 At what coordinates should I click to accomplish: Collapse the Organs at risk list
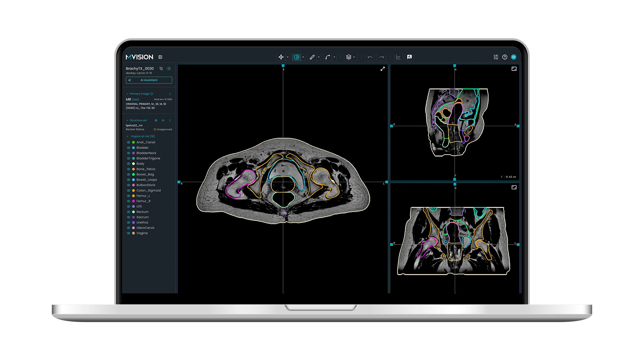(128, 136)
